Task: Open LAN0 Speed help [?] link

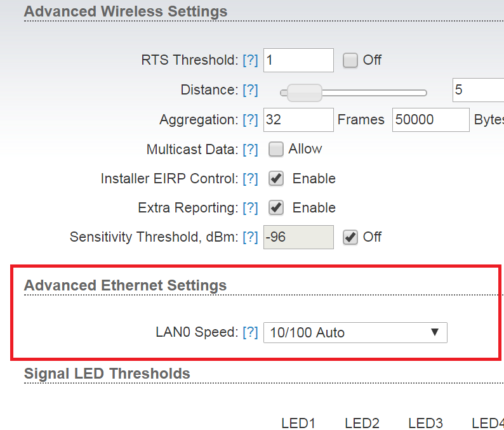Action: pos(250,332)
